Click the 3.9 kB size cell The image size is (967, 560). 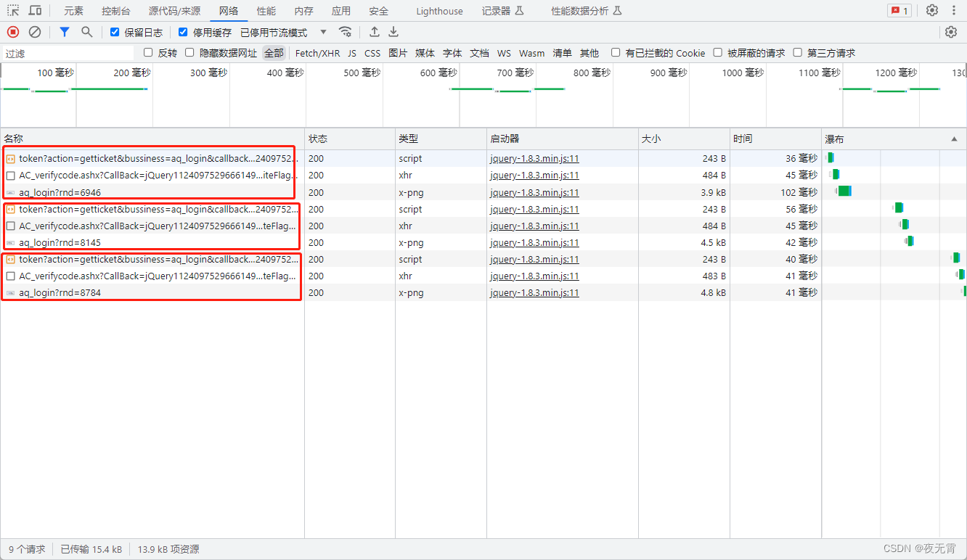684,192
